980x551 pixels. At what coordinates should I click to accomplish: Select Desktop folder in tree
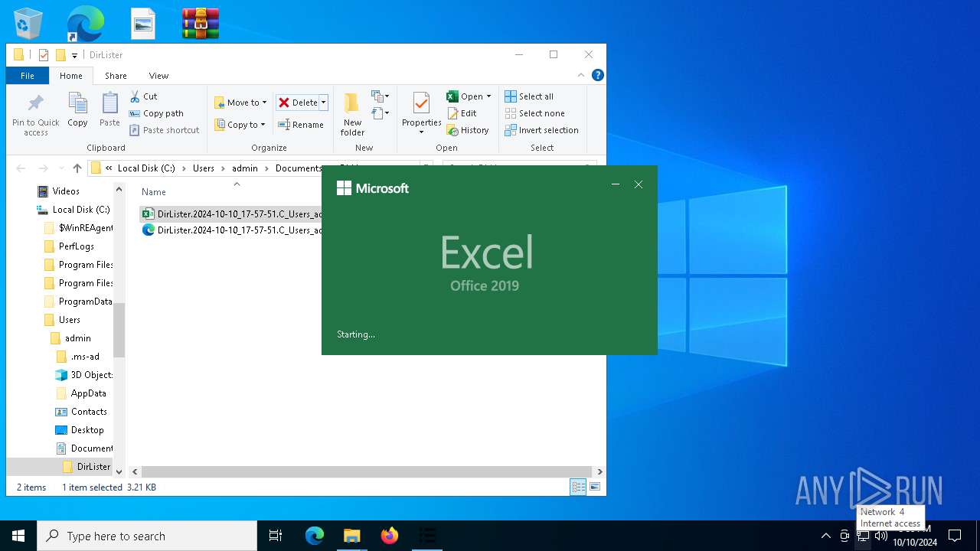click(x=87, y=430)
